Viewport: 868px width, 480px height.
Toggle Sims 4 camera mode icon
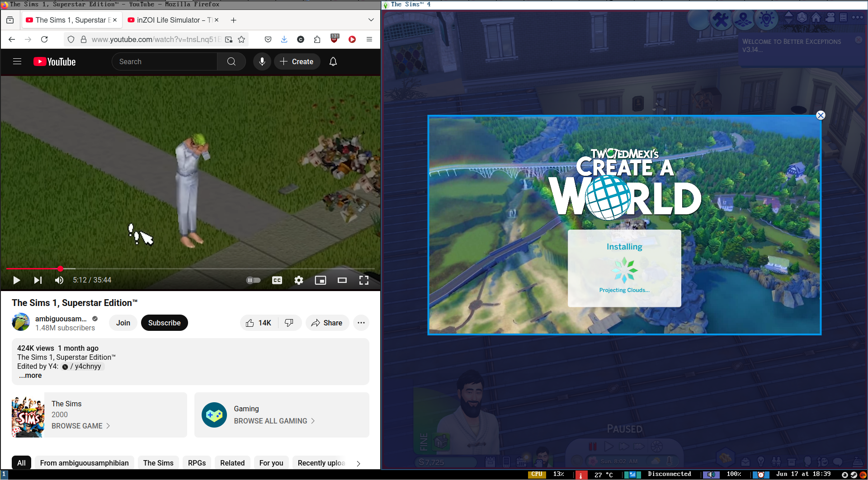(830, 18)
